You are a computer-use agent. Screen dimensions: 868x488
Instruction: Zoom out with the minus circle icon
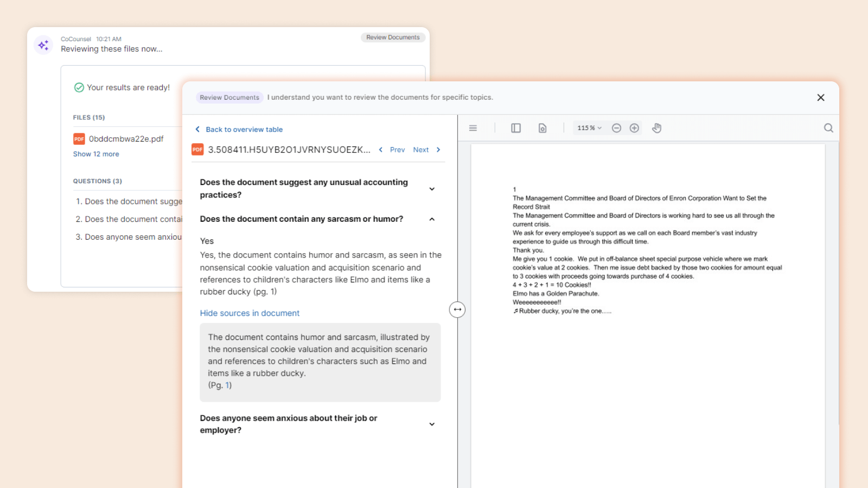[616, 128]
